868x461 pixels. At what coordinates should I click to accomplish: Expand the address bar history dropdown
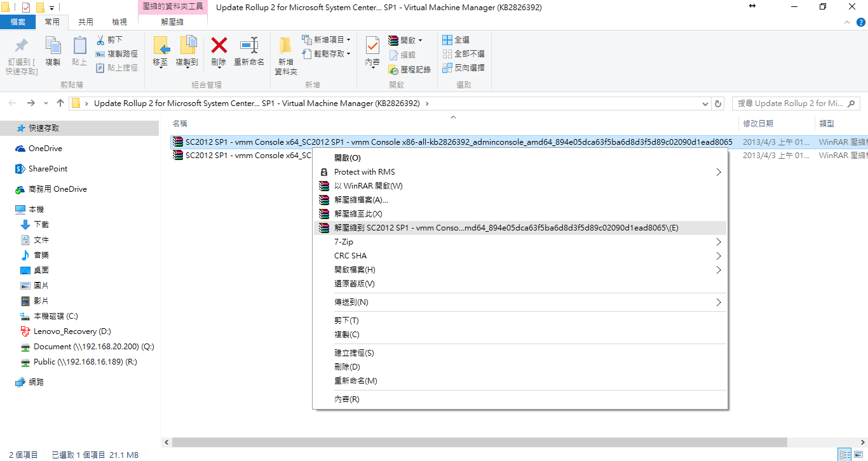(x=705, y=104)
